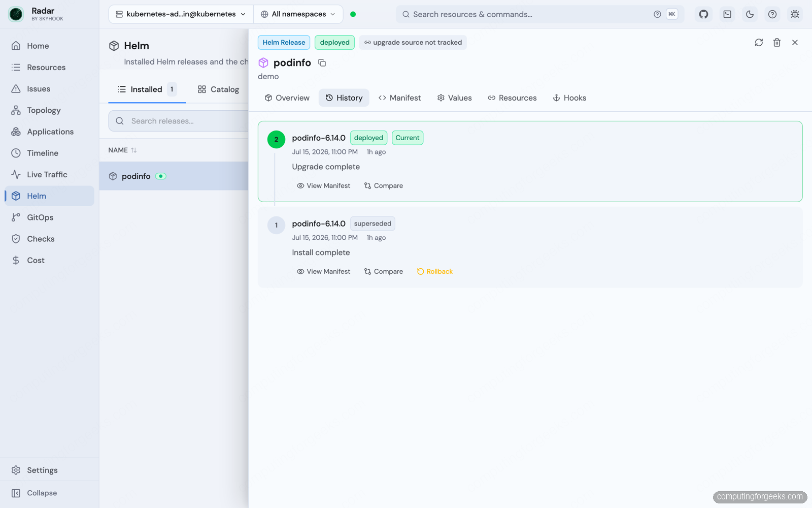Viewport: 812px width, 508px height.
Task: Focus the Search releases field
Action: 179,121
